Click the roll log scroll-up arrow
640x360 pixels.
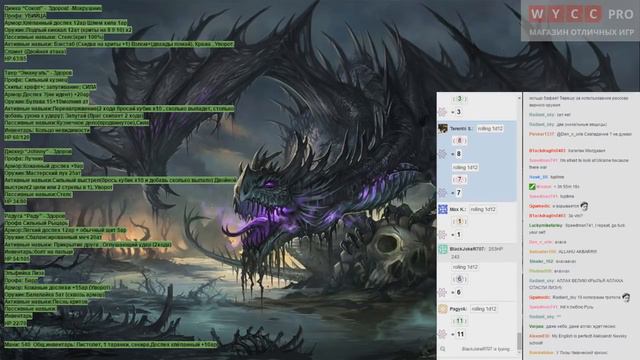(x=519, y=98)
